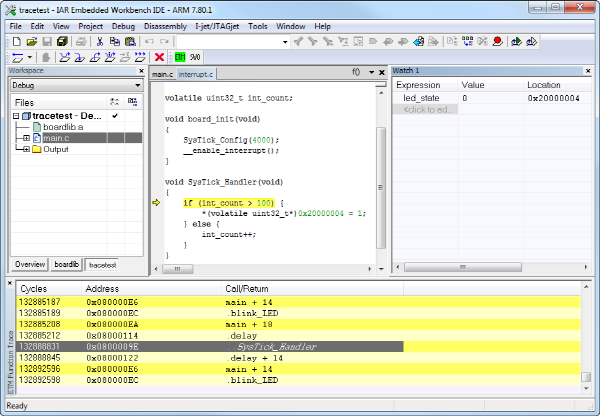Select the SysTick_Handler trace row
This screenshot has width=600, height=416.
click(x=270, y=346)
